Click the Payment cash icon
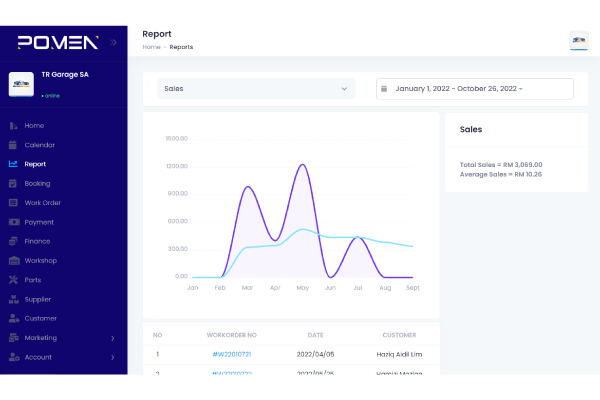 point(14,222)
